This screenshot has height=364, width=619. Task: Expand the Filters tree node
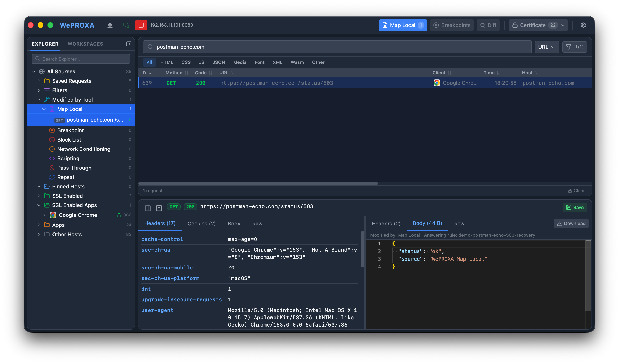point(39,90)
